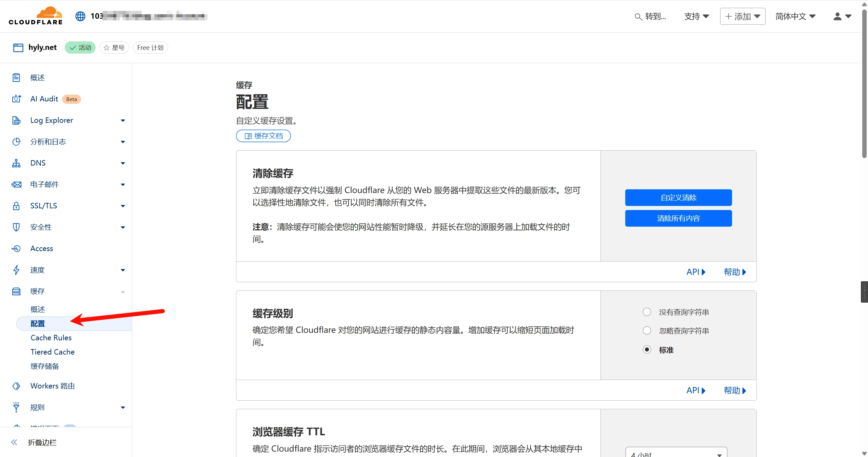
Task: Expand the SSL/TLS section arrow
Action: tap(123, 206)
